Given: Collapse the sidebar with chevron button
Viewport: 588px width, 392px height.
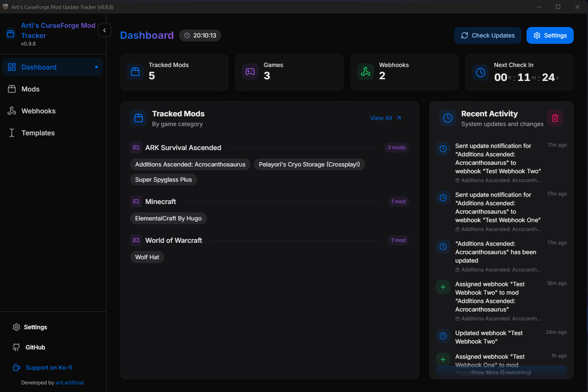Looking at the screenshot, I should (104, 30).
